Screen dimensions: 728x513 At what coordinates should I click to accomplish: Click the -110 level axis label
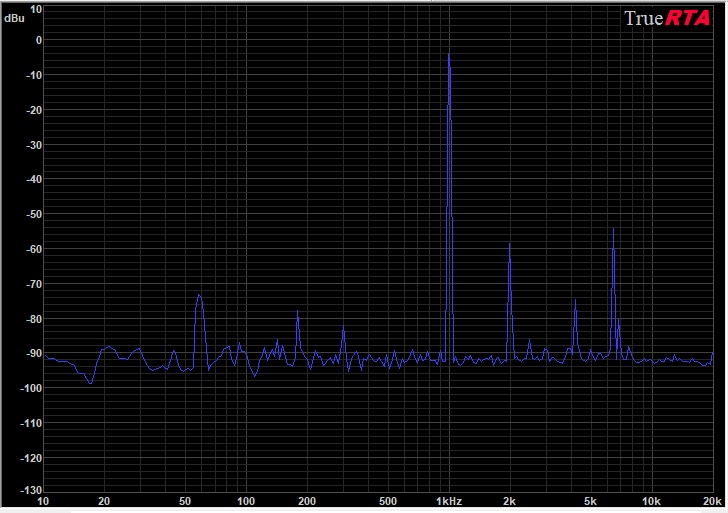tap(31, 423)
